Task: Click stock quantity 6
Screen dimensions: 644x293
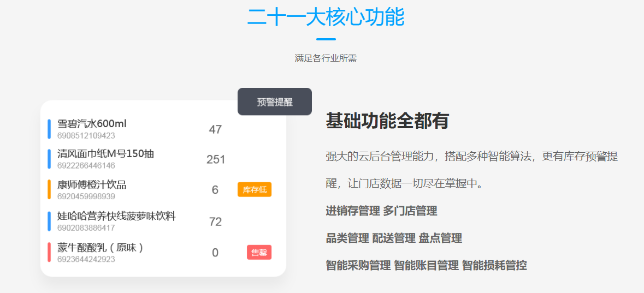Action: (x=215, y=190)
